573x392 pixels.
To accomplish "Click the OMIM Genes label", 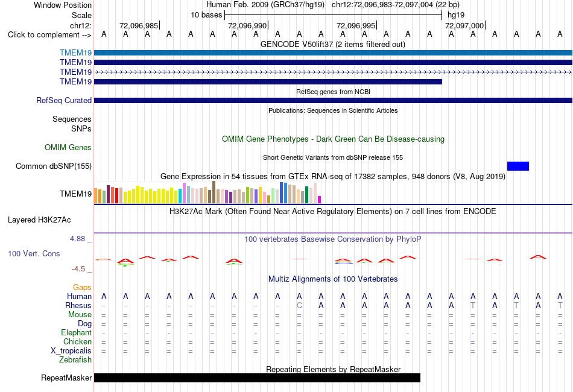I will [x=68, y=147].
